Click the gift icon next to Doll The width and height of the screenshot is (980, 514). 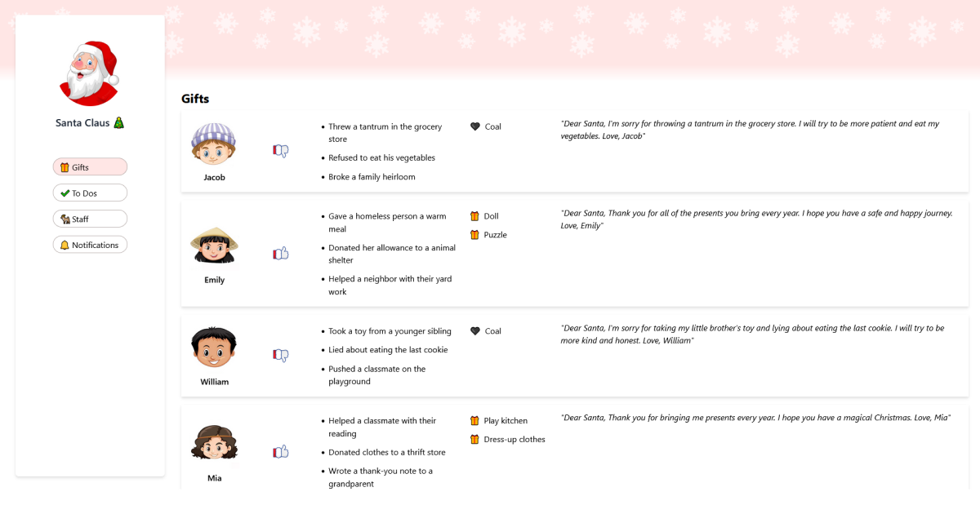tap(474, 216)
